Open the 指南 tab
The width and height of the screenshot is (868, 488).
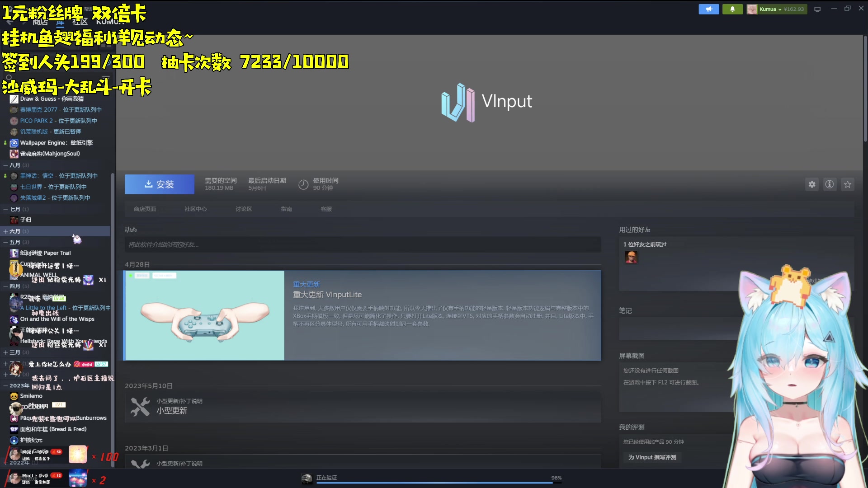point(286,209)
